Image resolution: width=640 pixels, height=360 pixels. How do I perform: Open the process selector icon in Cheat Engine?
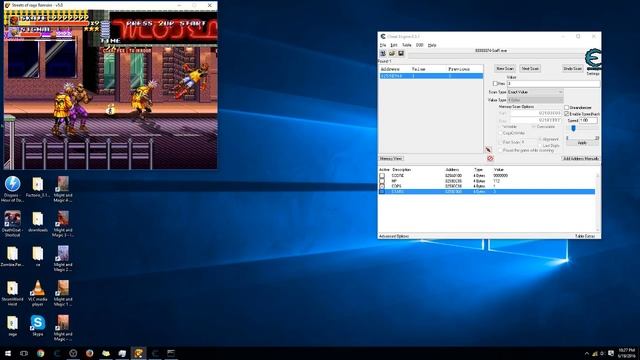(x=383, y=53)
